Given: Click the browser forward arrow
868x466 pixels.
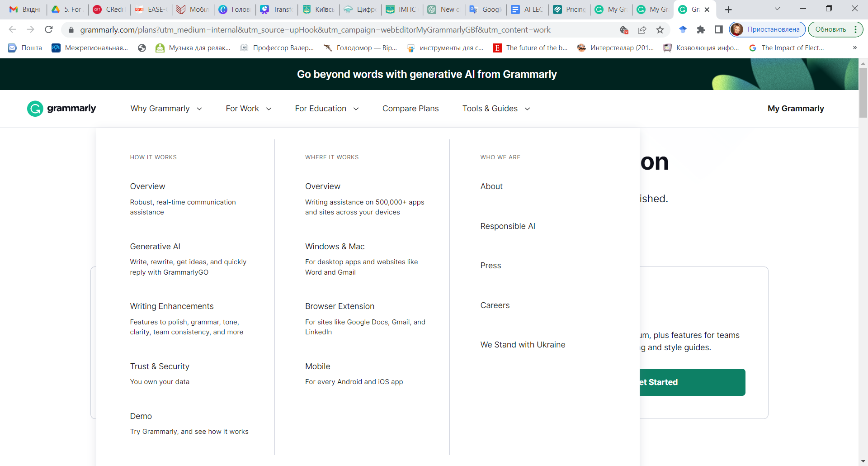Looking at the screenshot, I should click(x=30, y=30).
